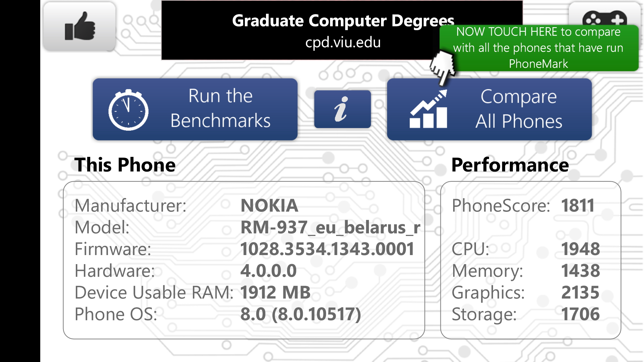Click the stopwatch icon on benchmarks button

point(128,110)
